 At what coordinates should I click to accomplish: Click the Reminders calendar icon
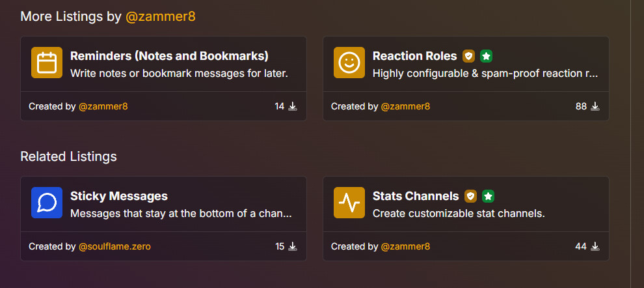(47, 63)
